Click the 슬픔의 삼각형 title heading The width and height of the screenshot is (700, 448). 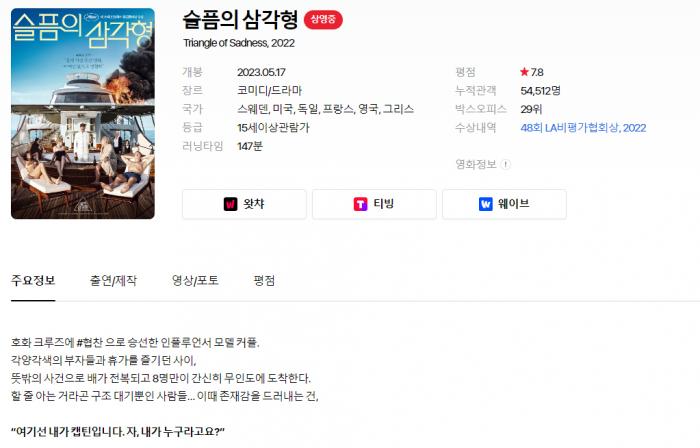click(240, 20)
